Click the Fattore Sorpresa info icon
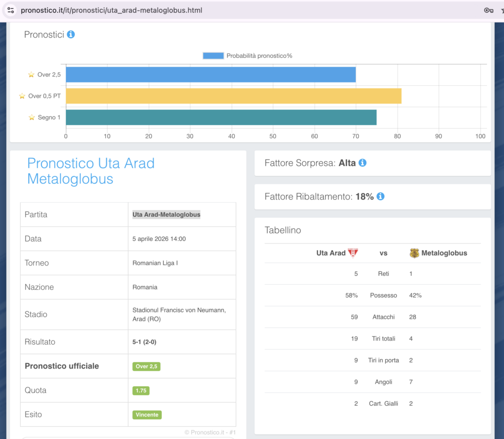Viewport: 504px width, 439px height. click(x=363, y=163)
